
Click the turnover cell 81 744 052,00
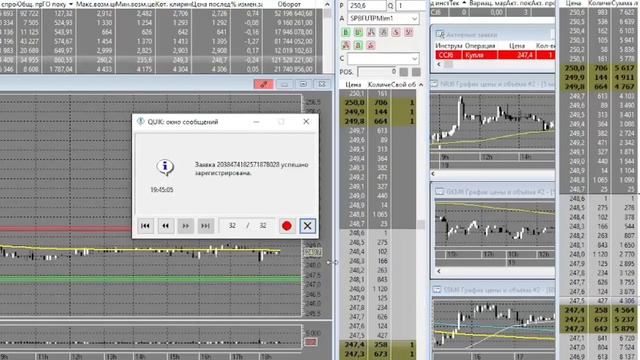(x=294, y=41)
